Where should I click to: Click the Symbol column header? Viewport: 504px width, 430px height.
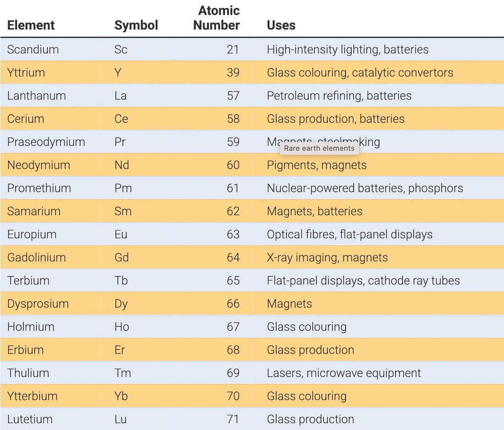click(x=136, y=25)
